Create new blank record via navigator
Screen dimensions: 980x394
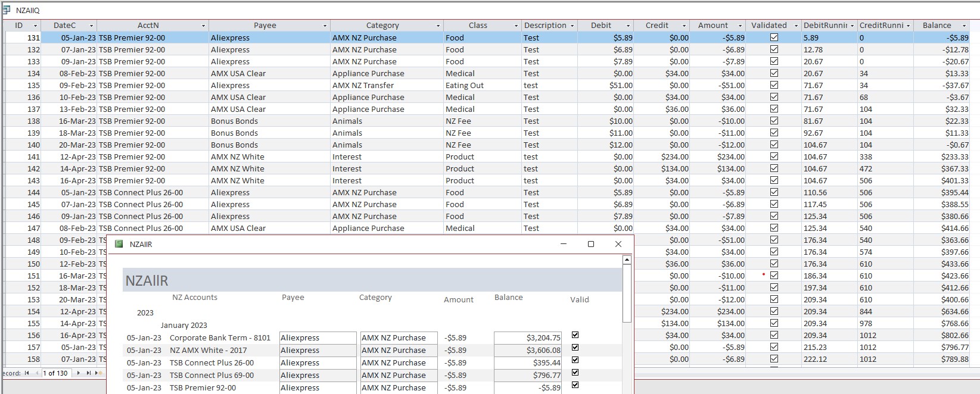pyautogui.click(x=99, y=373)
